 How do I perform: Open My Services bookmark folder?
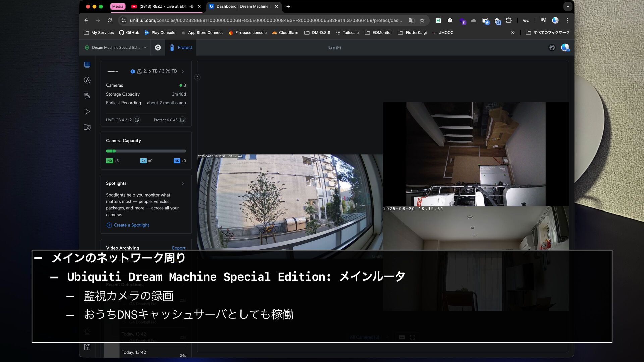tap(99, 33)
